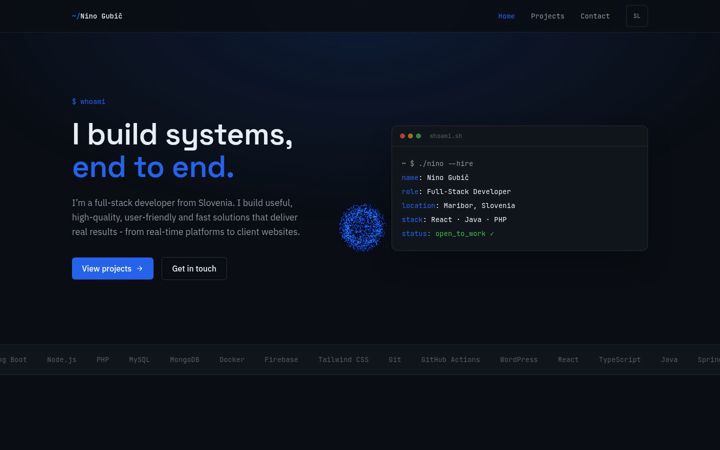Screen dimensions: 720x450
Task: Click the 'I build systems,' heading line
Action: click(x=182, y=135)
